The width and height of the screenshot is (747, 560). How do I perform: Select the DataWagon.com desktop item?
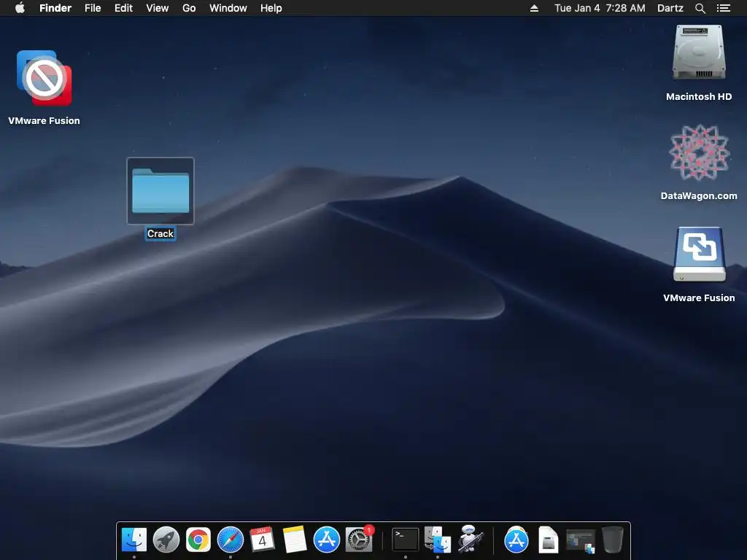pyautogui.click(x=699, y=152)
